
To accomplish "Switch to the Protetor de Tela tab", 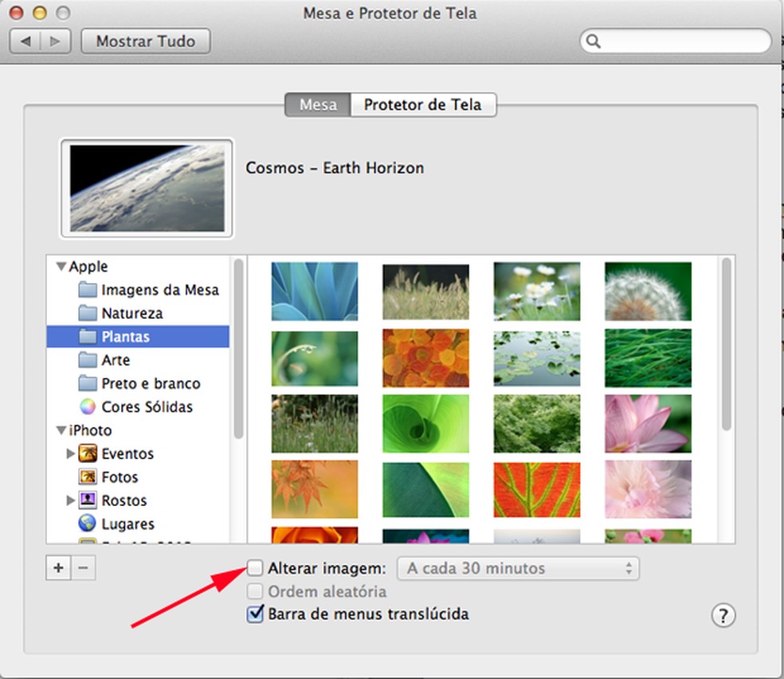I will point(423,104).
